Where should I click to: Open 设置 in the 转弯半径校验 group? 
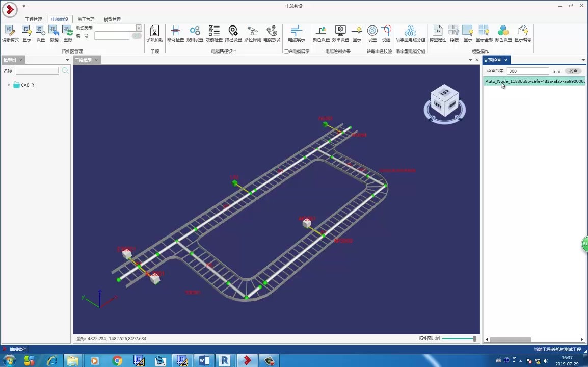point(372,34)
